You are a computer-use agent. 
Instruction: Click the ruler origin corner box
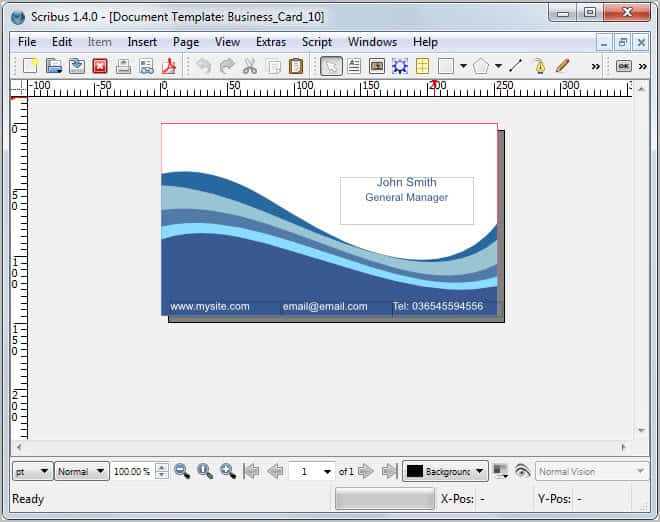[19, 88]
